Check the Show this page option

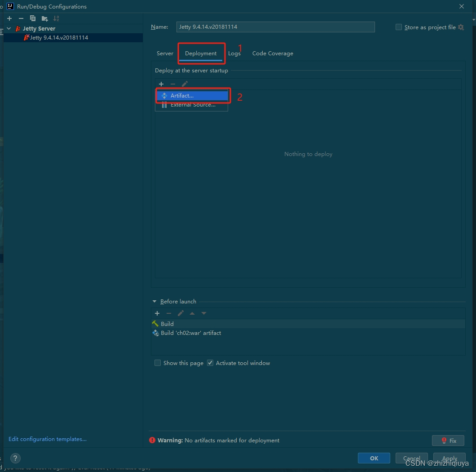point(158,363)
